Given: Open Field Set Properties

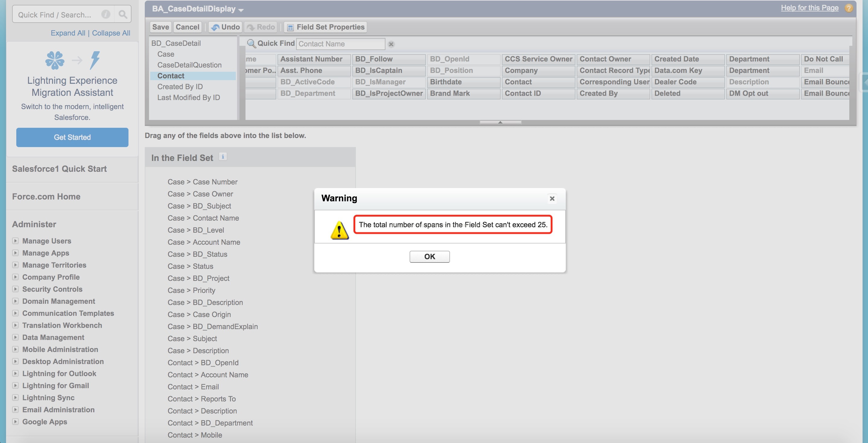Looking at the screenshot, I should click(325, 27).
